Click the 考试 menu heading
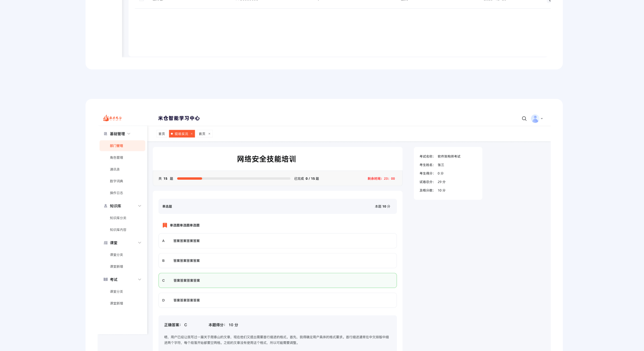 (114, 279)
